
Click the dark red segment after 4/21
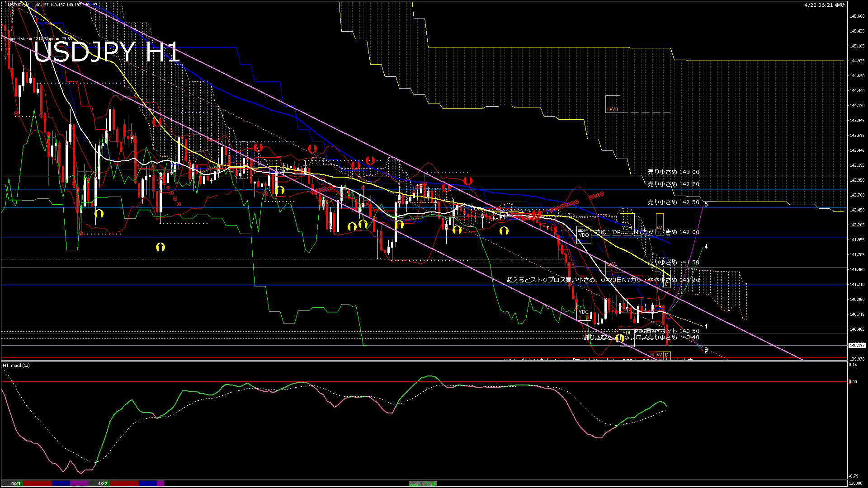point(38,483)
